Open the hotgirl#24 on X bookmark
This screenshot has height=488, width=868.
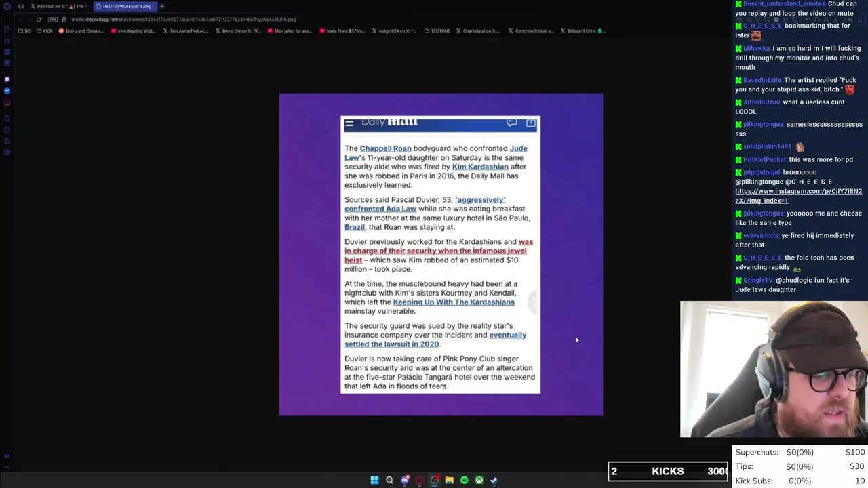[x=393, y=30]
